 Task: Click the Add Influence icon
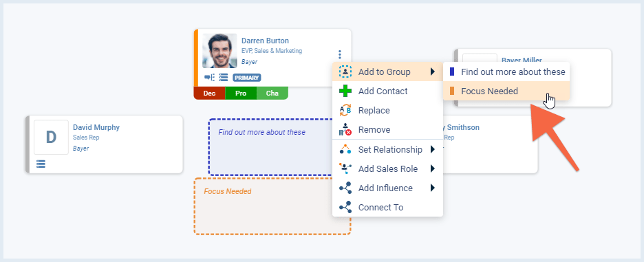click(x=345, y=188)
